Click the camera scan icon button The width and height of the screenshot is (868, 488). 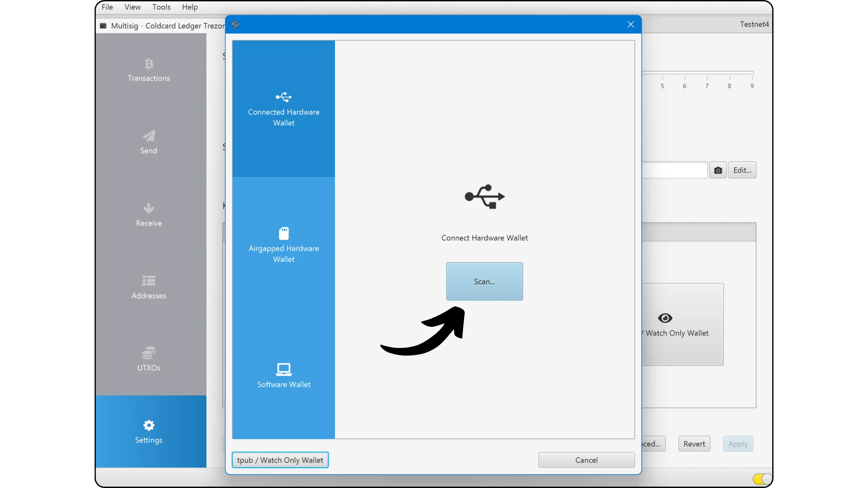pyautogui.click(x=718, y=170)
